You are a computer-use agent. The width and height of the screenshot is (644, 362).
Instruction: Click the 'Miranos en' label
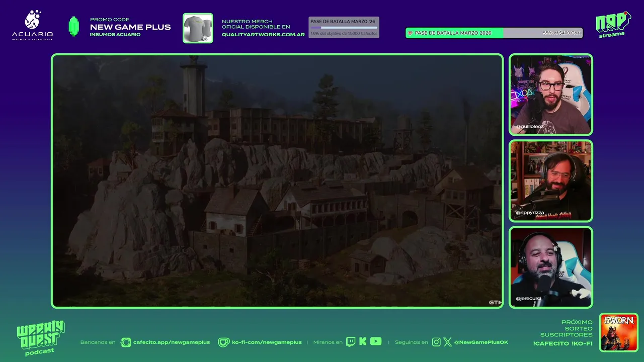328,342
